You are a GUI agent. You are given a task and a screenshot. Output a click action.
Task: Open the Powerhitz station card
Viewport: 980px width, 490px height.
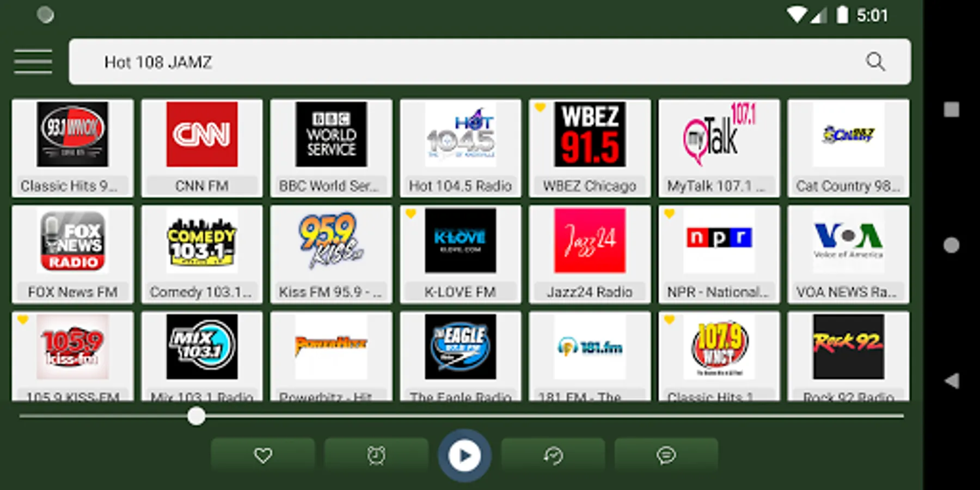point(331,356)
